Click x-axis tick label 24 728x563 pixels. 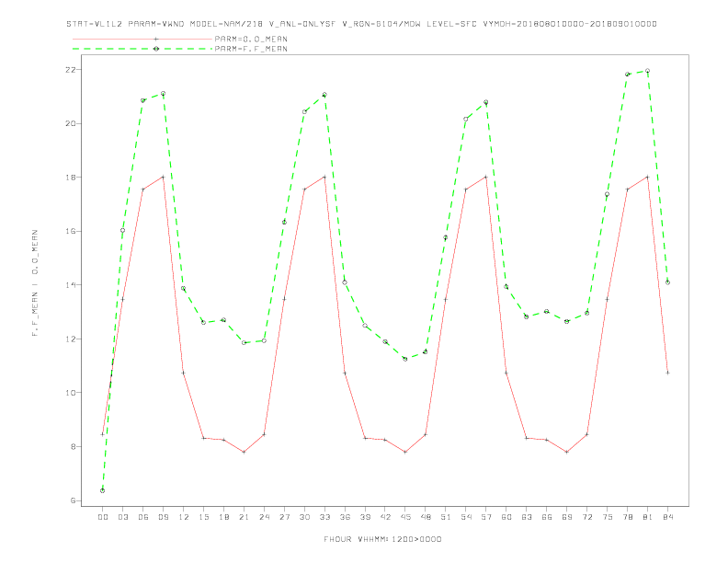tap(264, 517)
